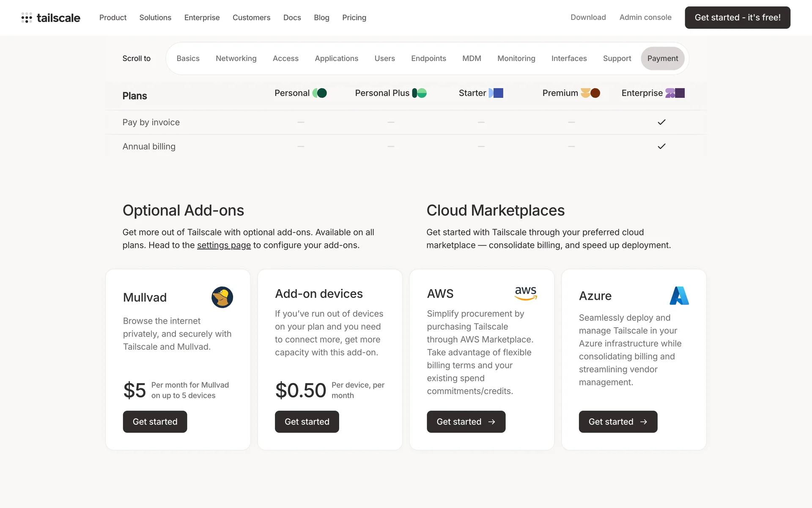Click the Premium plan orange icon
The height and width of the screenshot is (508, 812).
coord(590,93)
